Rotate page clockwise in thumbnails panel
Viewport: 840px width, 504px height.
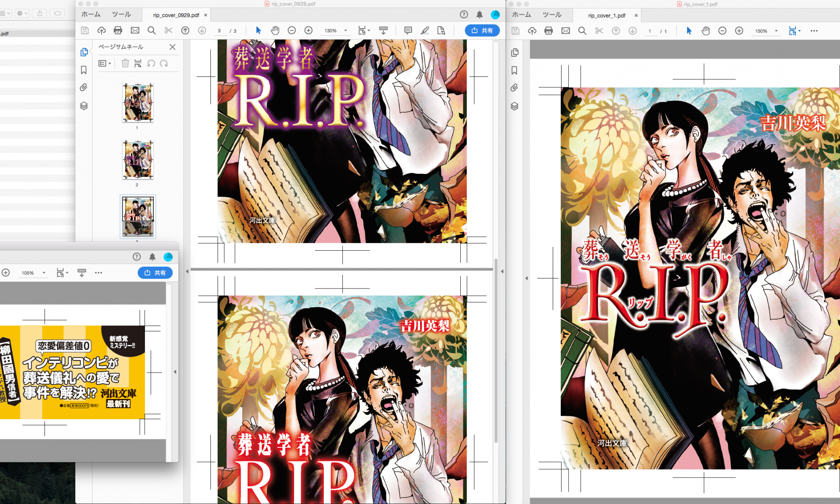164,63
